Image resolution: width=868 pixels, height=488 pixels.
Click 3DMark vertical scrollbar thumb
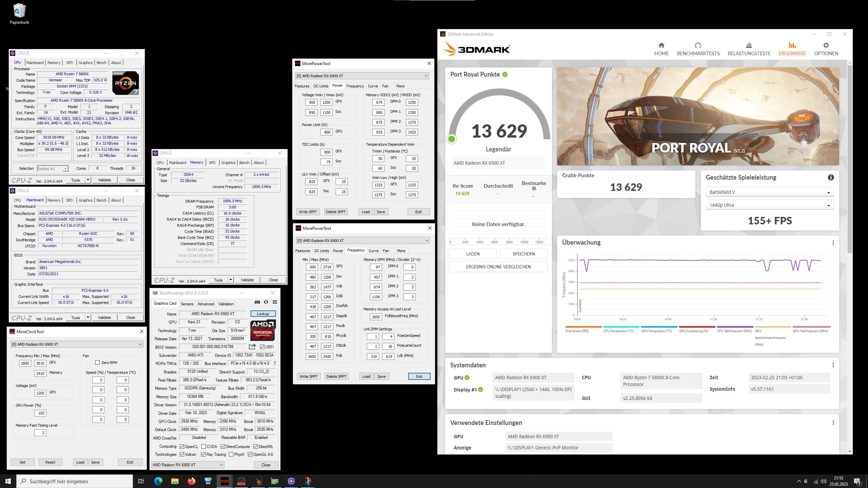849,159
